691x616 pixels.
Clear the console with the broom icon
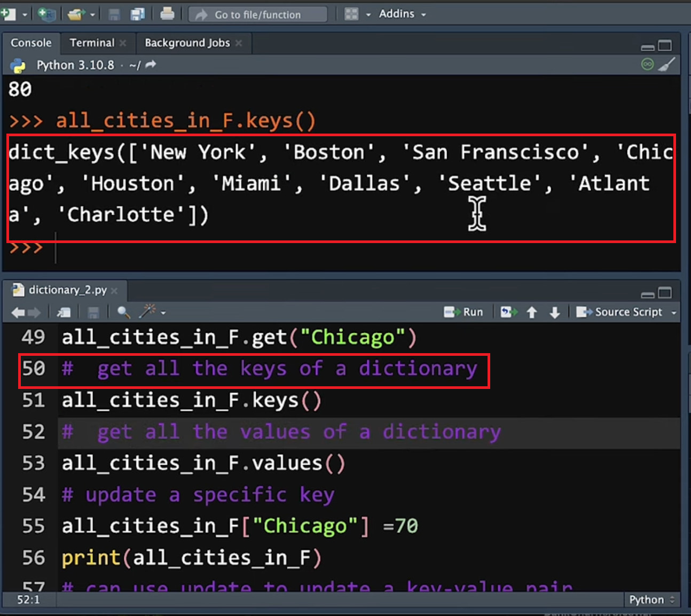(x=666, y=65)
